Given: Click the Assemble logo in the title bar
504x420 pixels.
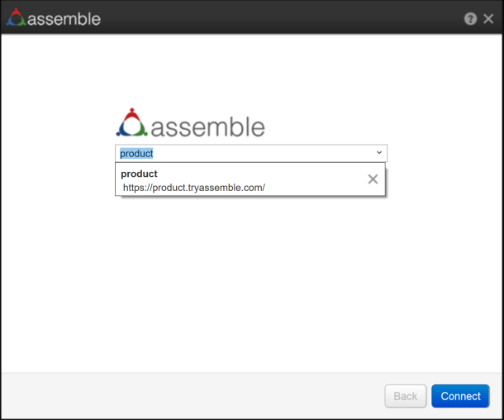Looking at the screenshot, I should 15,17.
